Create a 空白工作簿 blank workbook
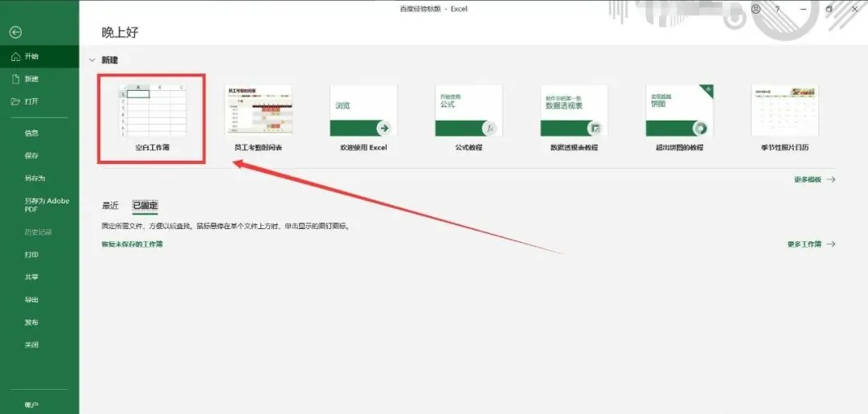The image size is (868, 414). (x=152, y=119)
